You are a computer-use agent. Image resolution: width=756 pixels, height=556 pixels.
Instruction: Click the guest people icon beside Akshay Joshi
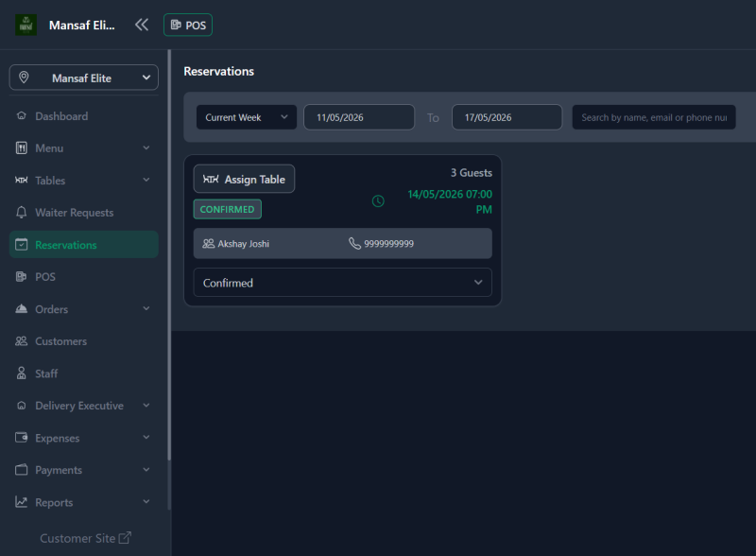[208, 244]
